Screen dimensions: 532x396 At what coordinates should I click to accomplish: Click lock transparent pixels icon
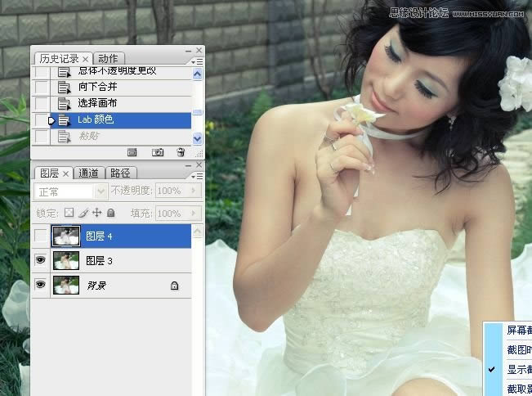(x=69, y=213)
